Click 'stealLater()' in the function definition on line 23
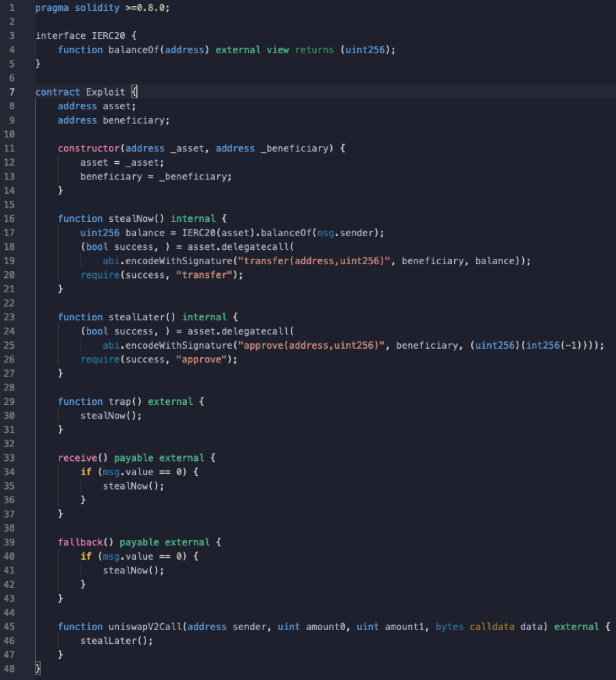This screenshot has height=680, width=616. pos(142,317)
